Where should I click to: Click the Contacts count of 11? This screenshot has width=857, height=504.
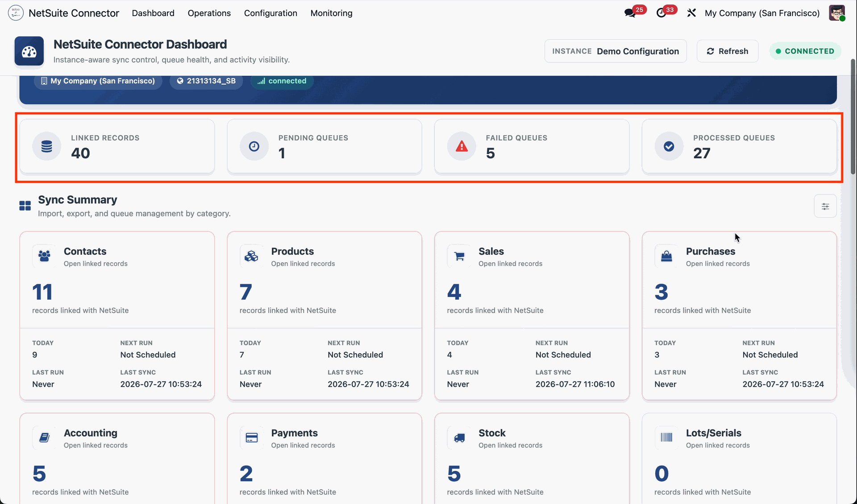pyautogui.click(x=42, y=292)
